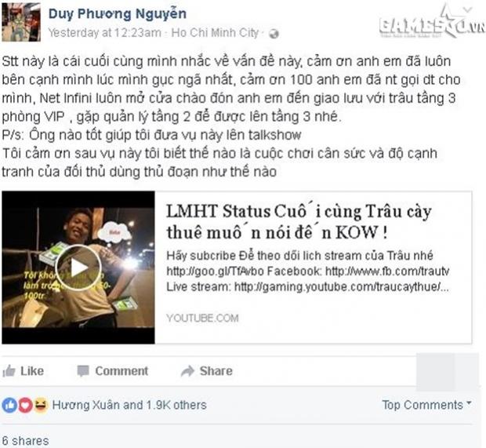This screenshot has width=486, height=448.
Task: Click the Comment speech bubble icon
Action: point(83,371)
